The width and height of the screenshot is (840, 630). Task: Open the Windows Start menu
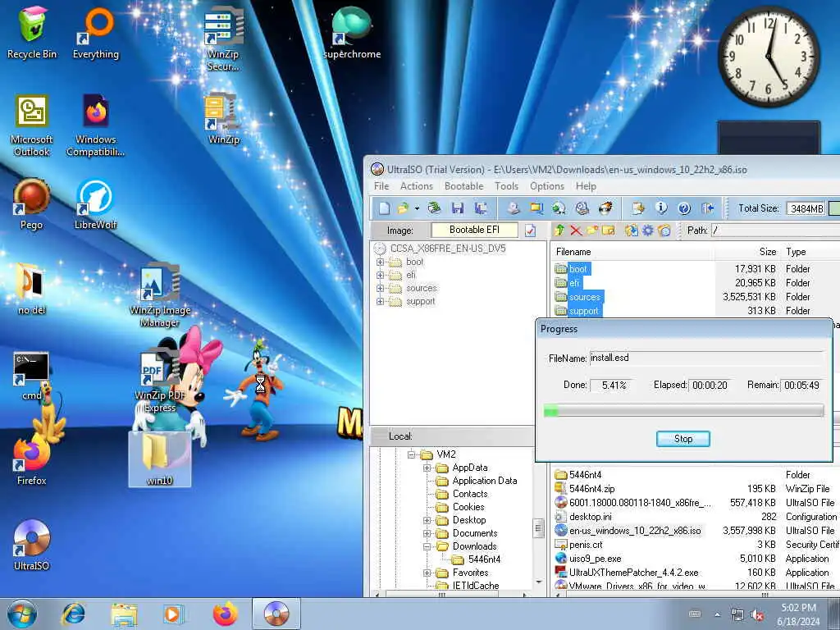tap(22, 614)
